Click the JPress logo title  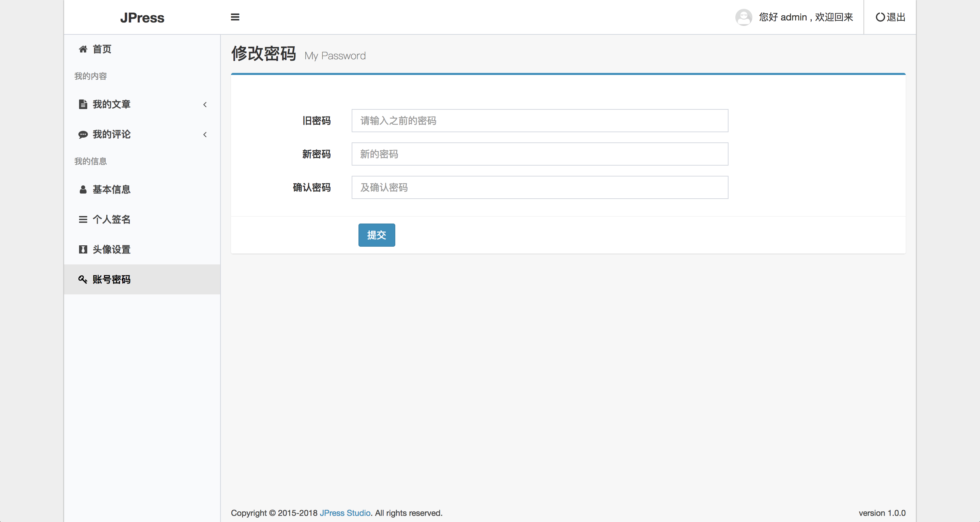142,18
